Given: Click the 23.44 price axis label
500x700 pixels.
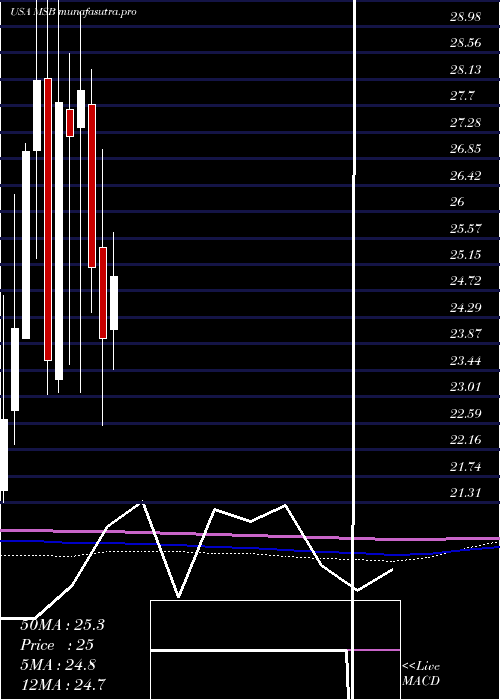Looking at the screenshot, I should 465,360.
